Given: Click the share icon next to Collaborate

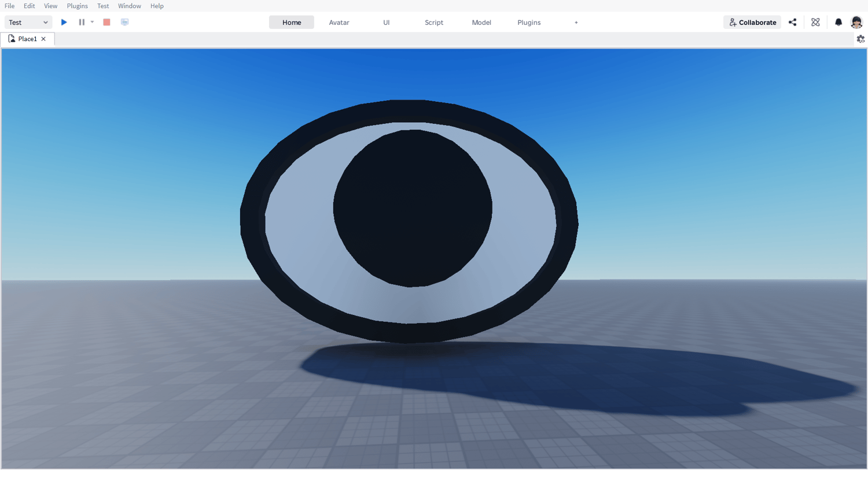Looking at the screenshot, I should (792, 22).
